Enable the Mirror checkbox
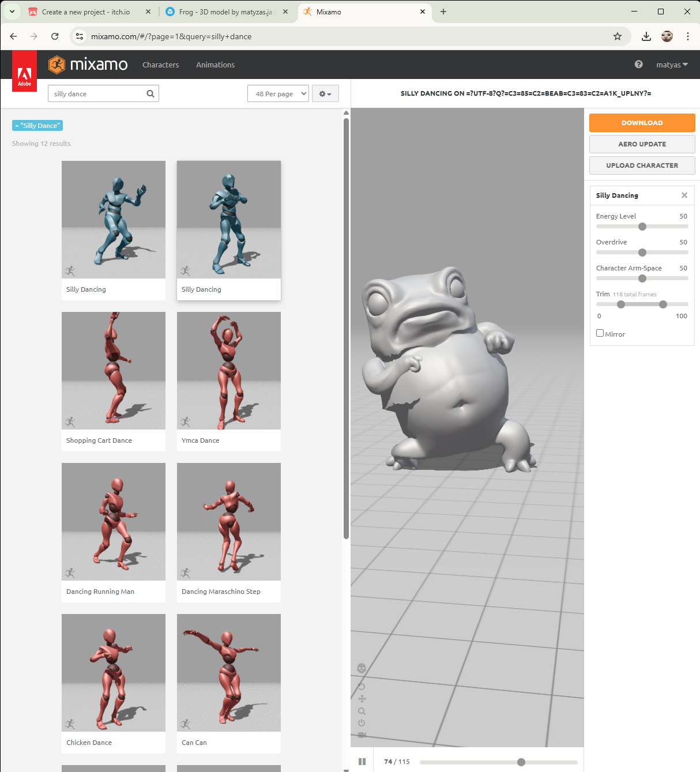The image size is (700, 772). tap(600, 333)
